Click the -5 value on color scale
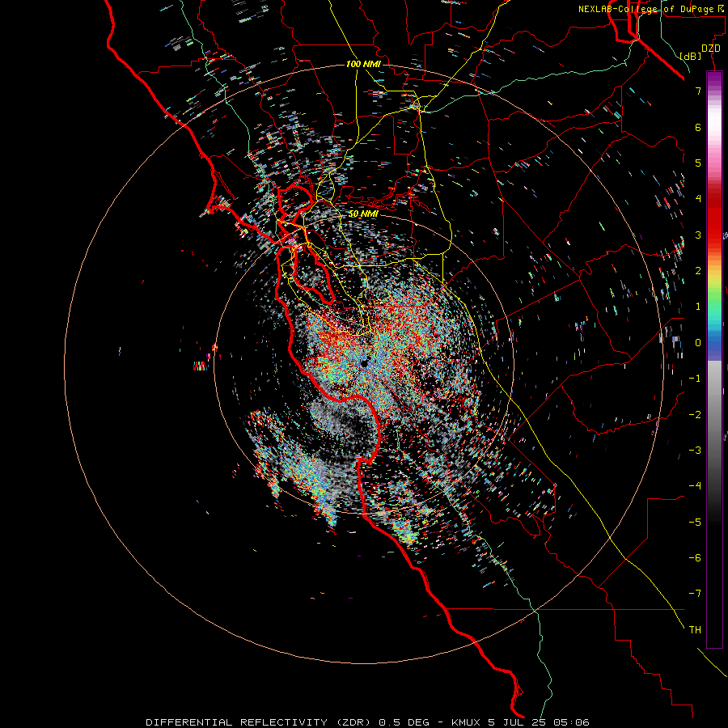The image size is (728, 728). (x=695, y=523)
